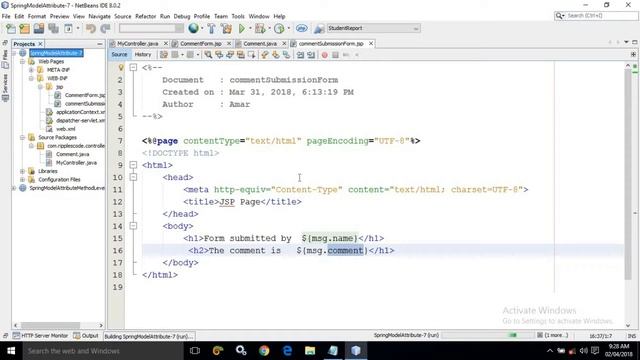Expand the Configuration Files tree node
Viewport: 640px width, 360px height.
pos(22,180)
